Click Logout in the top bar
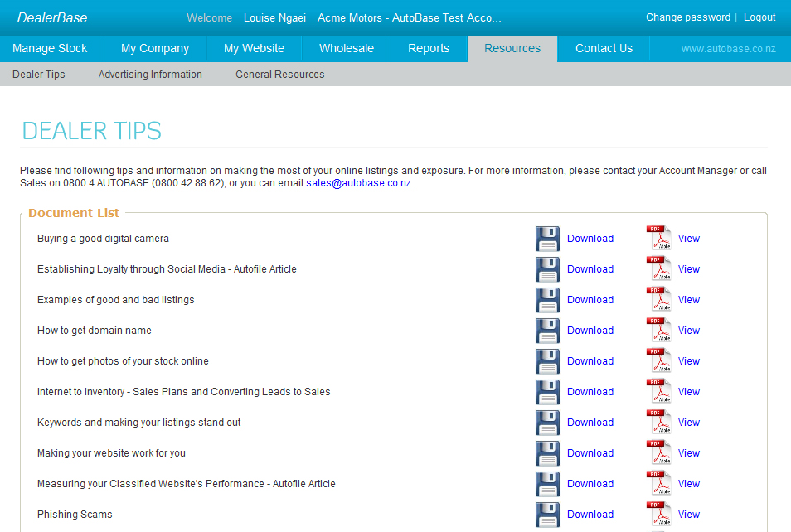Viewport: 791px width, 532px height. coord(759,17)
